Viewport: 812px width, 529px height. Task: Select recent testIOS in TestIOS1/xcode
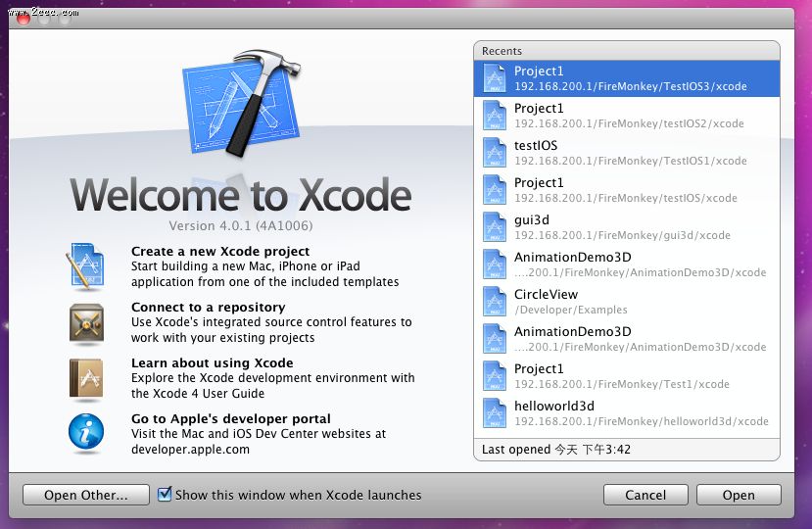point(627,153)
